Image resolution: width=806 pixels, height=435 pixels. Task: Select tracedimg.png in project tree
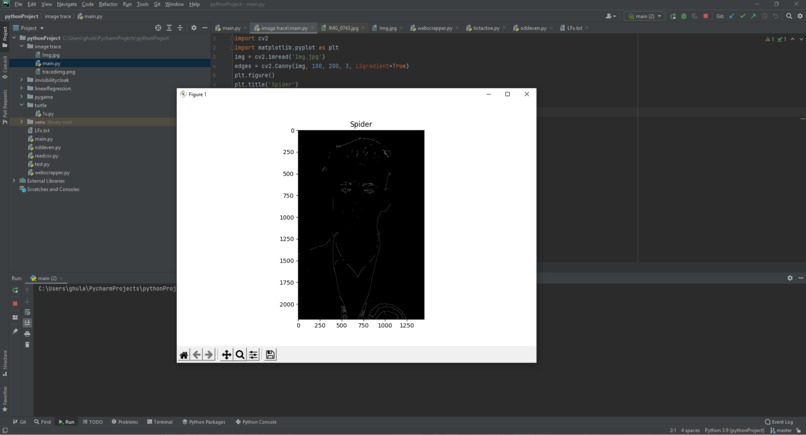click(58, 72)
